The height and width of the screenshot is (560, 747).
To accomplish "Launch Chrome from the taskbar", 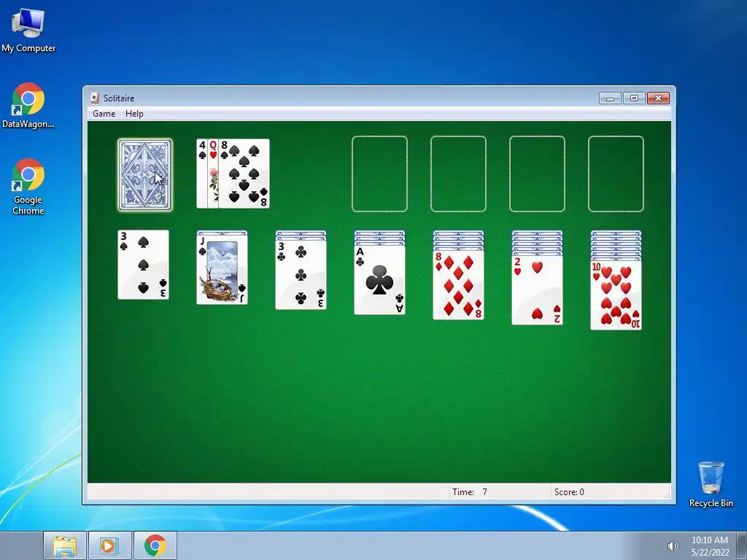I will (155, 545).
